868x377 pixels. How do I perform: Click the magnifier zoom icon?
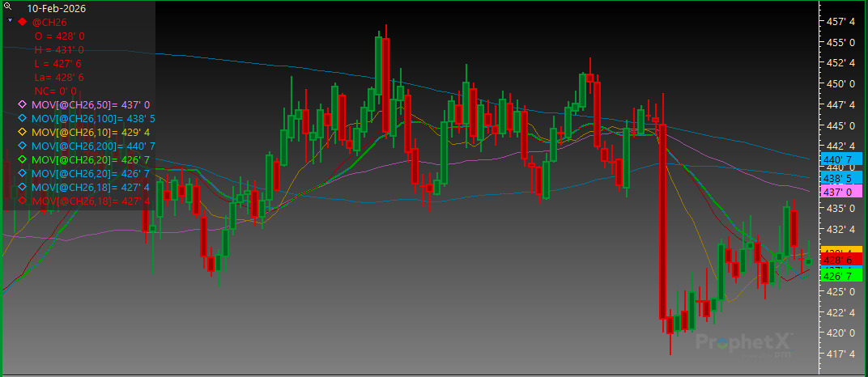pyautogui.click(x=8, y=6)
